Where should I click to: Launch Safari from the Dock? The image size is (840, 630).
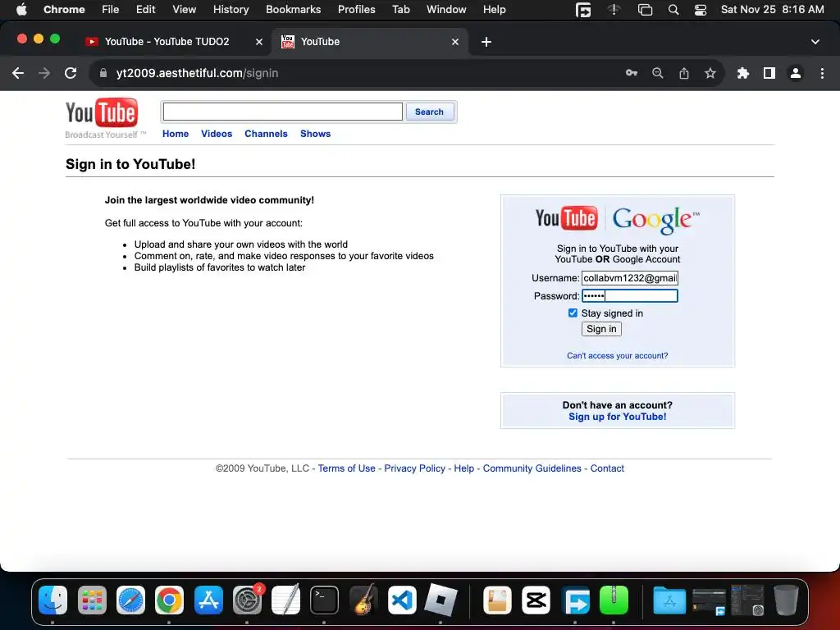coord(130,600)
